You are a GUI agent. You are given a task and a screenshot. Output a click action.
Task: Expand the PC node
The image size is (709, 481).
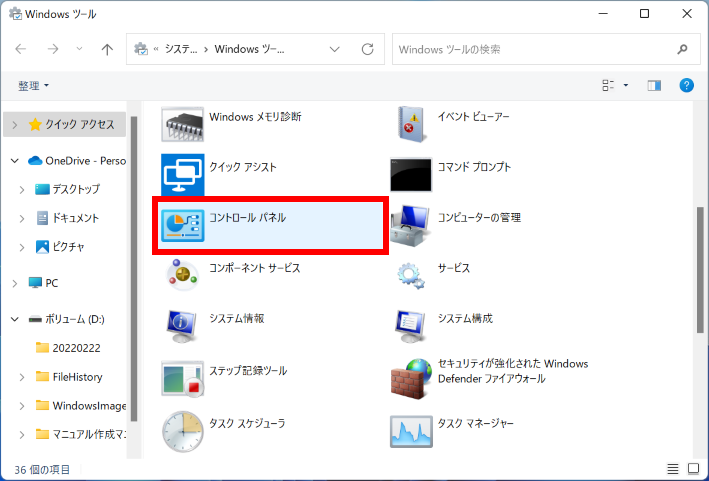pyautogui.click(x=15, y=283)
